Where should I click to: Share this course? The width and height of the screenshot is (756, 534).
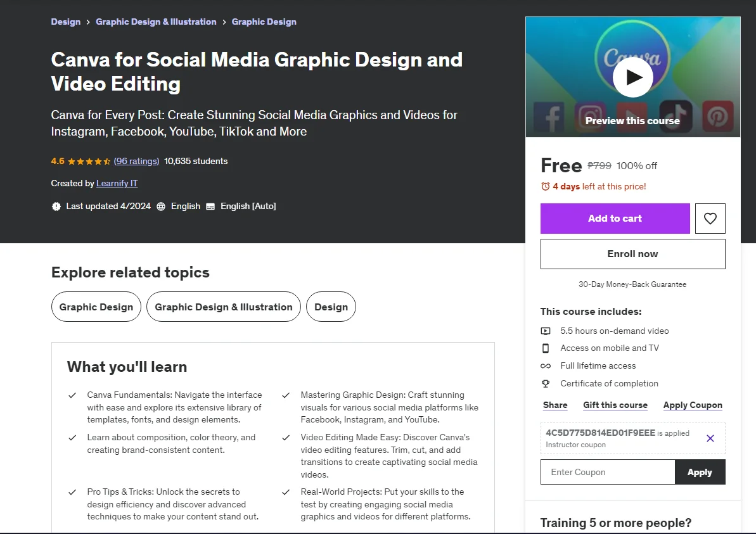(x=555, y=405)
